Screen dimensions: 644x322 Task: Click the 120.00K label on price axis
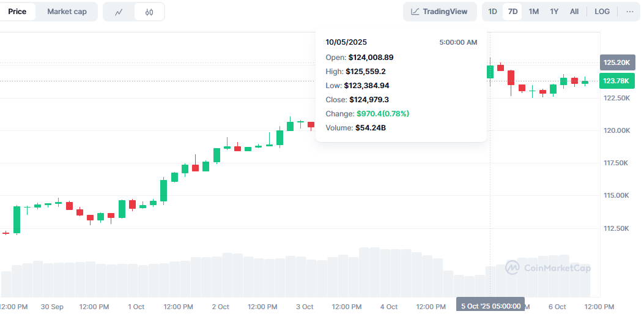click(x=616, y=130)
